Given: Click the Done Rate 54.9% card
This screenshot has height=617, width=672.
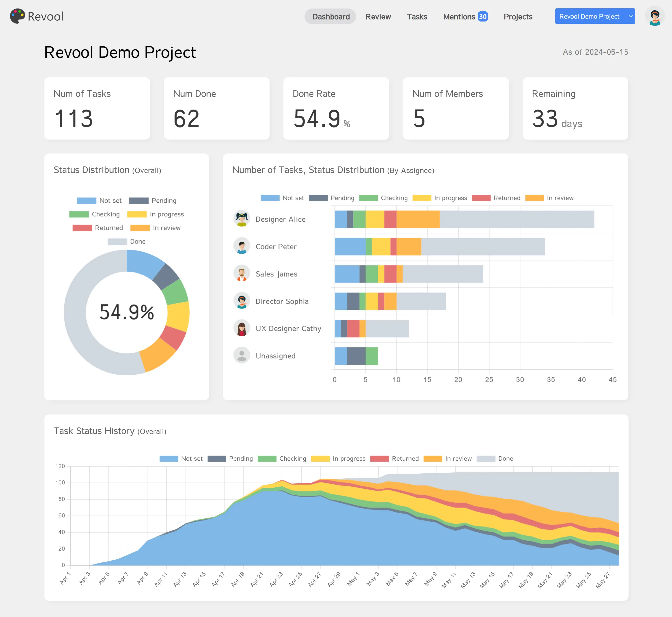Looking at the screenshot, I should point(336,108).
